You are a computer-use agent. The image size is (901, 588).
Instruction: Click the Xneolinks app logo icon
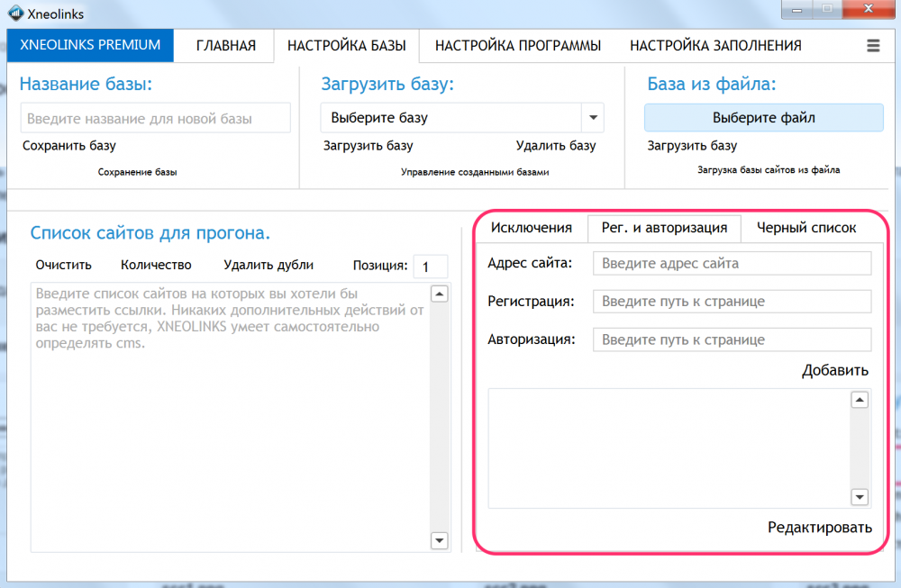coord(15,13)
